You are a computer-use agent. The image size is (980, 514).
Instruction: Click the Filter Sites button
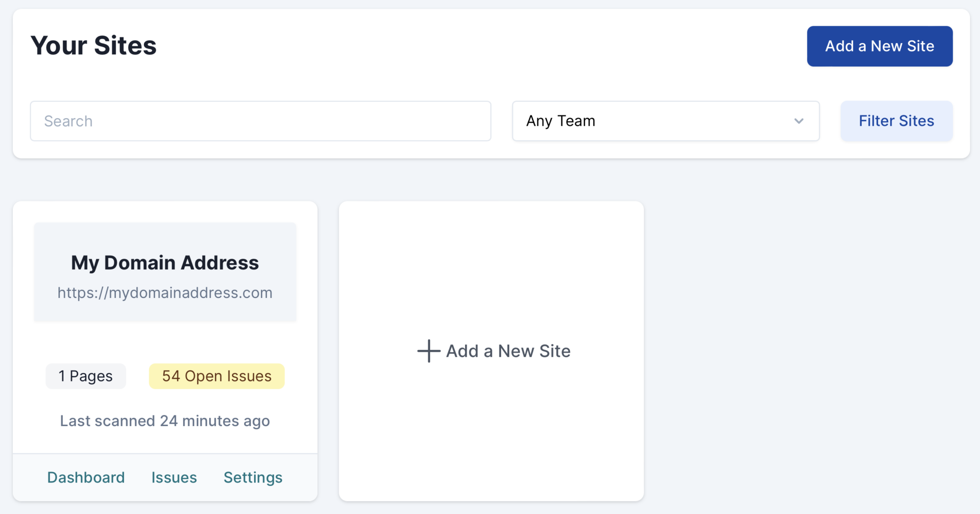[896, 121]
